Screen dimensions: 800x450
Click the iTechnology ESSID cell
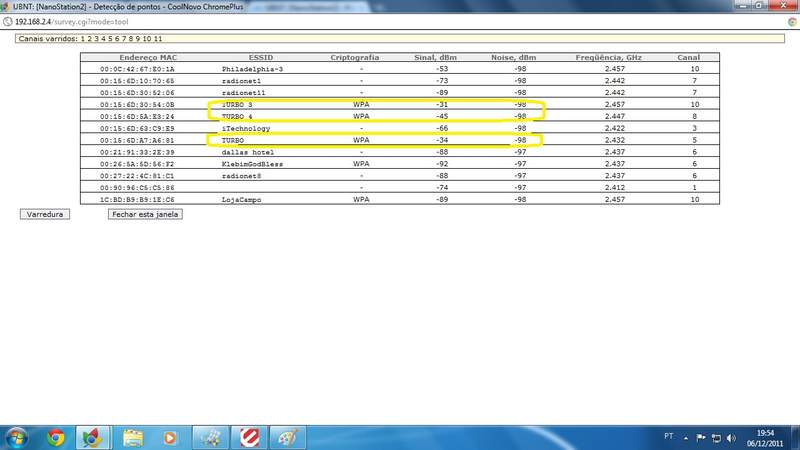[x=246, y=129]
